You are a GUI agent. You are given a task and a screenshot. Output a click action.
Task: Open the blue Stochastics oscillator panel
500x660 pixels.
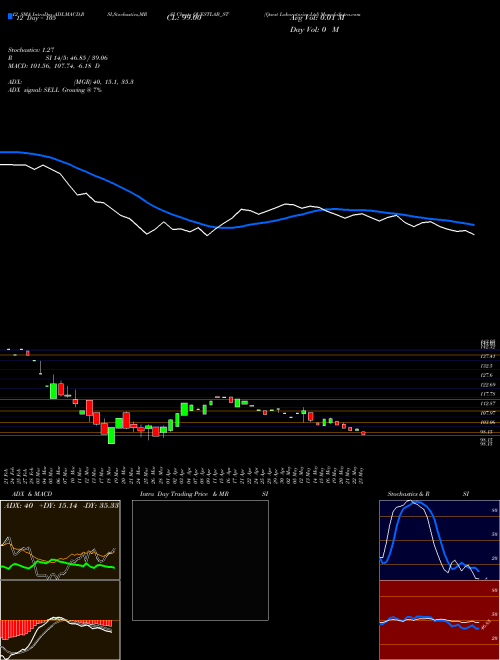coord(439,540)
